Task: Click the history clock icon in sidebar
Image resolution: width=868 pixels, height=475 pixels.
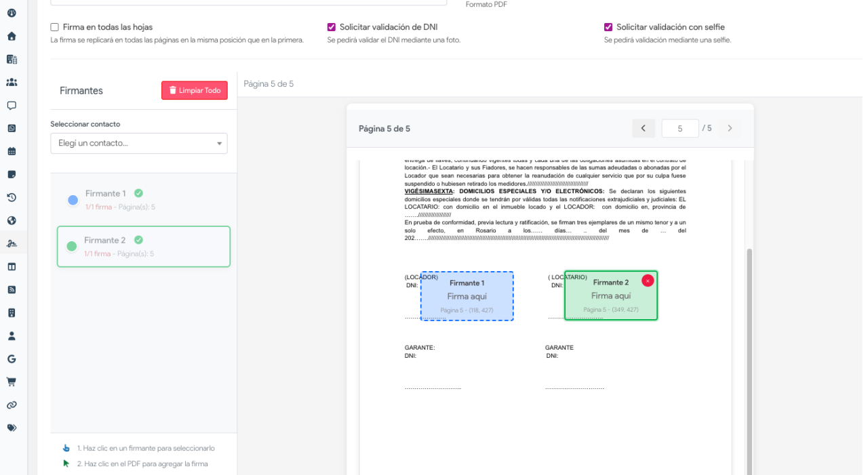Action: [x=12, y=197]
